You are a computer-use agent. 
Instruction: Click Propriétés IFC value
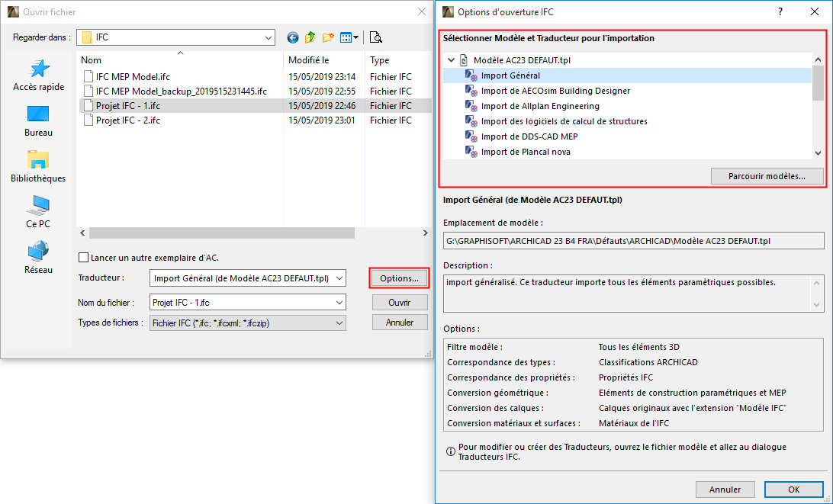point(626,377)
